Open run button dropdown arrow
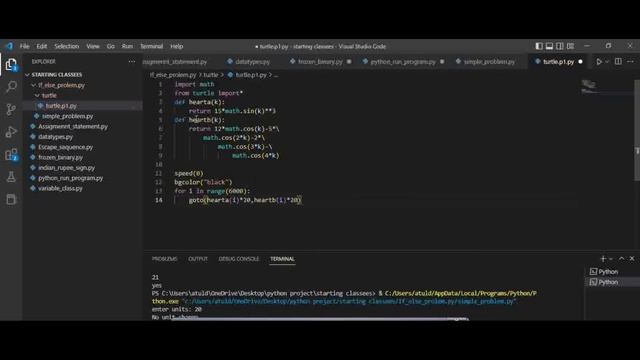Screen dimensions: 640x360 (x=607, y=62)
